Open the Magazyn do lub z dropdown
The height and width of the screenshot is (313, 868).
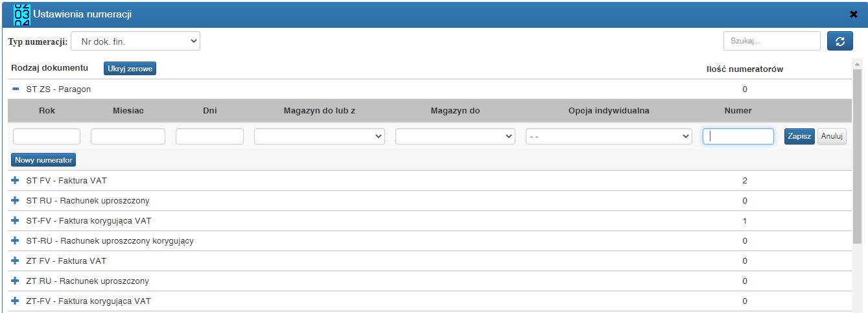click(320, 137)
